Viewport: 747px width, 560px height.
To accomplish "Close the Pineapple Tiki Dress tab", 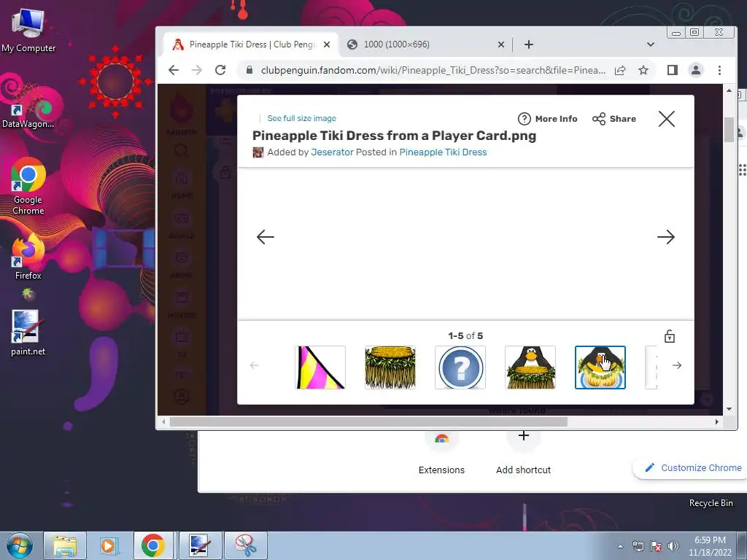I will click(x=327, y=44).
